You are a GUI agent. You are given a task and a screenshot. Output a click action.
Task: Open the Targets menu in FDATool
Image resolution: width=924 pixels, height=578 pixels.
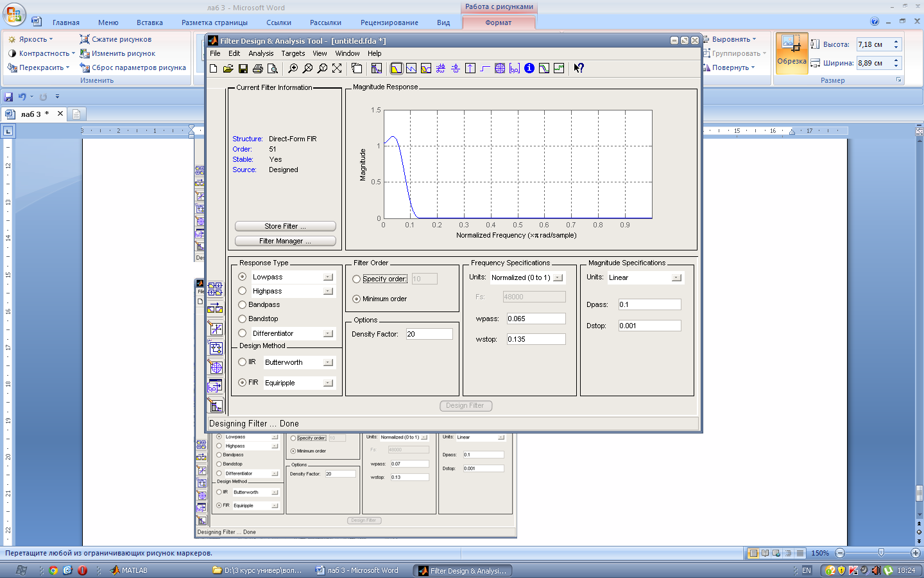(293, 53)
